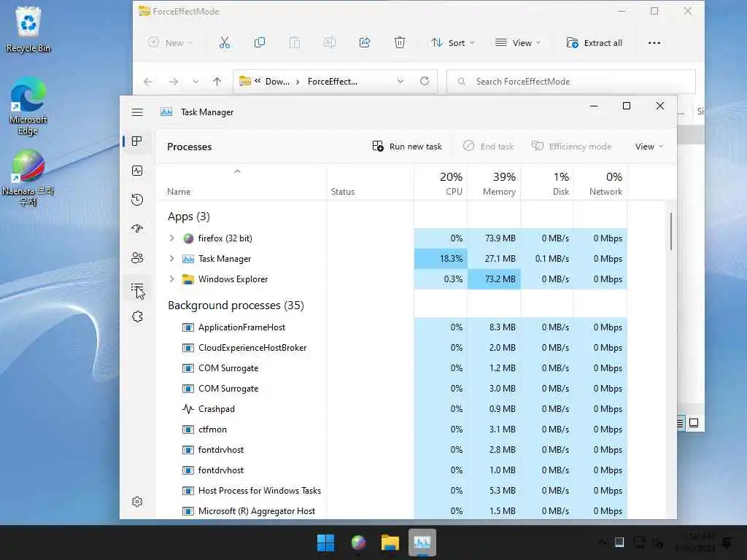Open the Performance page in sidebar
747x560 pixels.
click(x=137, y=171)
